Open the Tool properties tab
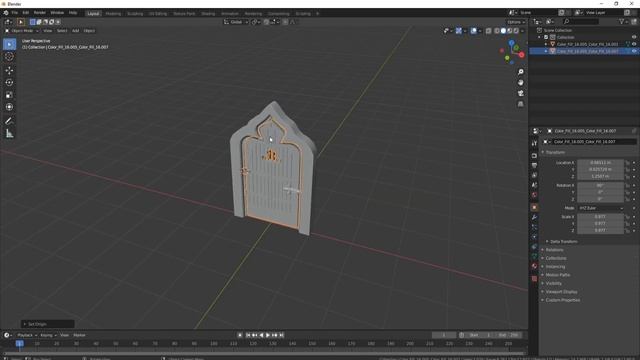 point(534,143)
